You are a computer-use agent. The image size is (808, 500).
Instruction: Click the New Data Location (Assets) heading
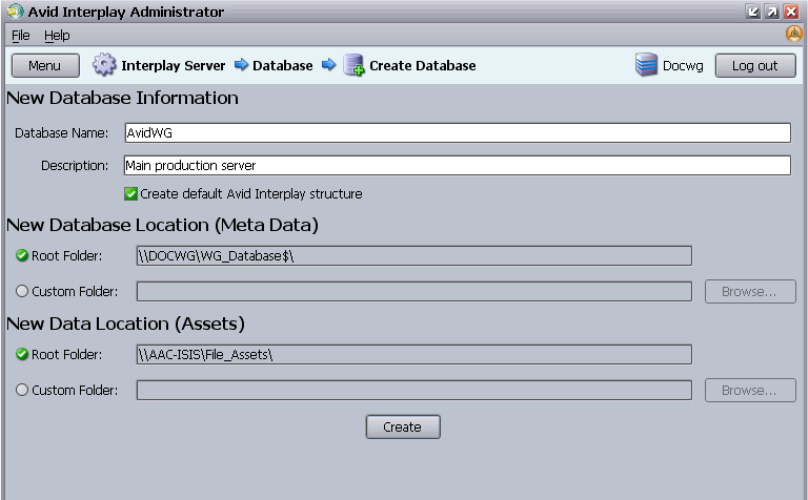click(x=125, y=324)
